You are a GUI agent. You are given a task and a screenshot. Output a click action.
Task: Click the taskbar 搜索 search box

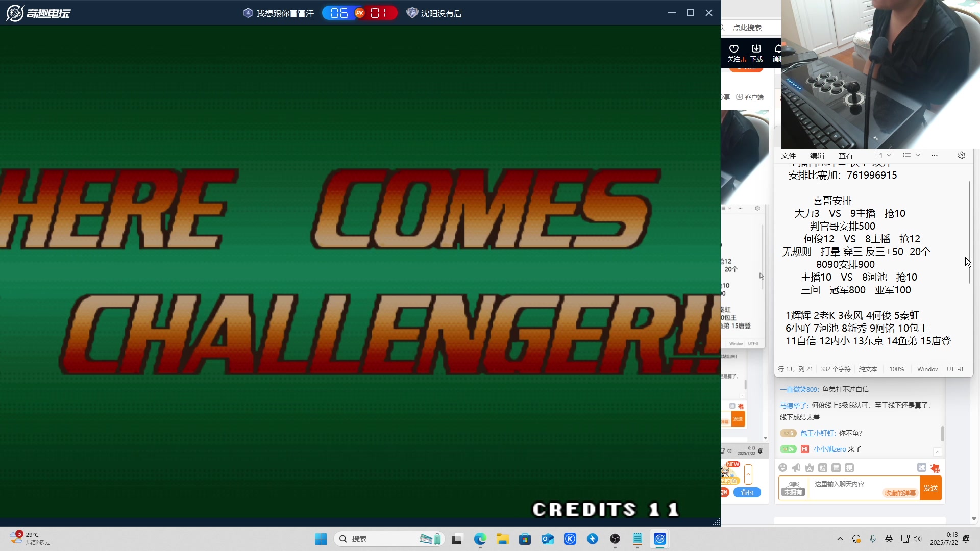(x=389, y=539)
